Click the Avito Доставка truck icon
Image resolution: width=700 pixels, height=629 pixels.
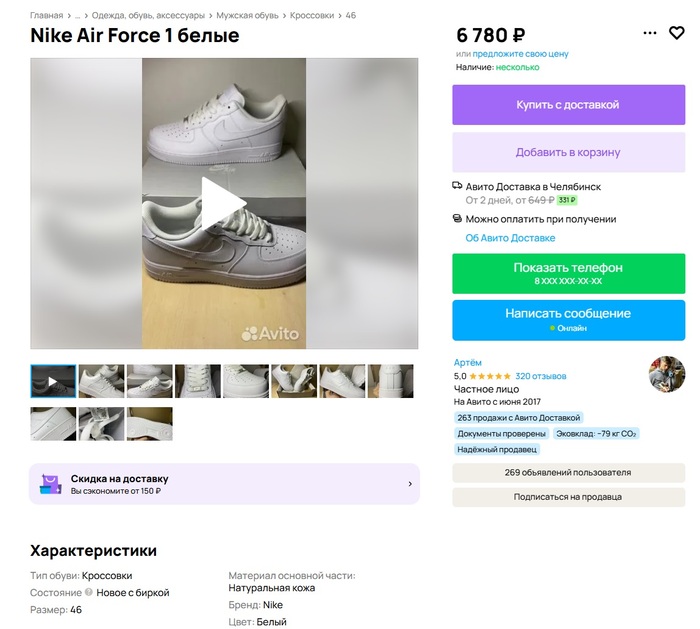tap(458, 186)
